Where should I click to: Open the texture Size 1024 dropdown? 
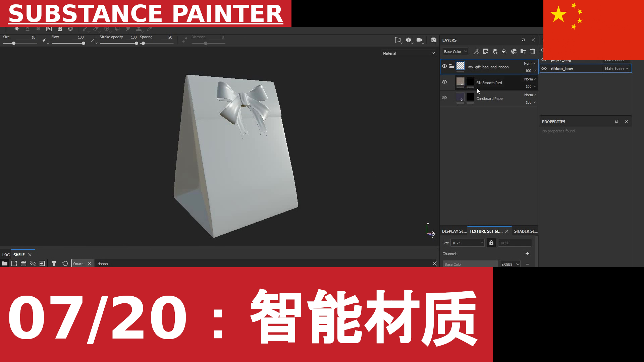coord(468,243)
